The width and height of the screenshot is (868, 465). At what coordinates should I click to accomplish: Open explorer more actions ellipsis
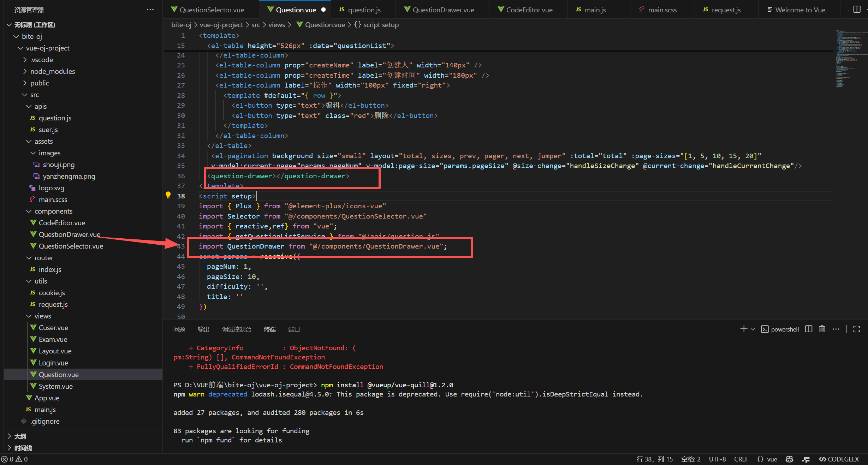(x=150, y=10)
